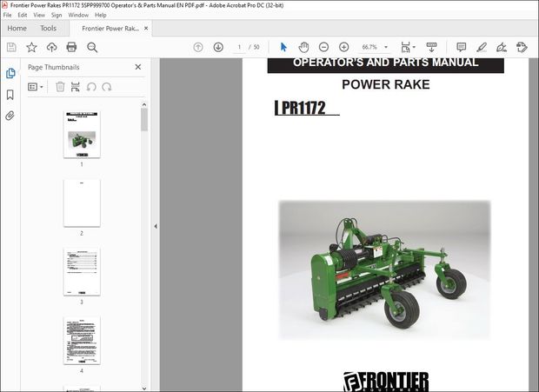Open thumbnails options menu dropdown
This screenshot has width=539, height=392.
coord(36,87)
